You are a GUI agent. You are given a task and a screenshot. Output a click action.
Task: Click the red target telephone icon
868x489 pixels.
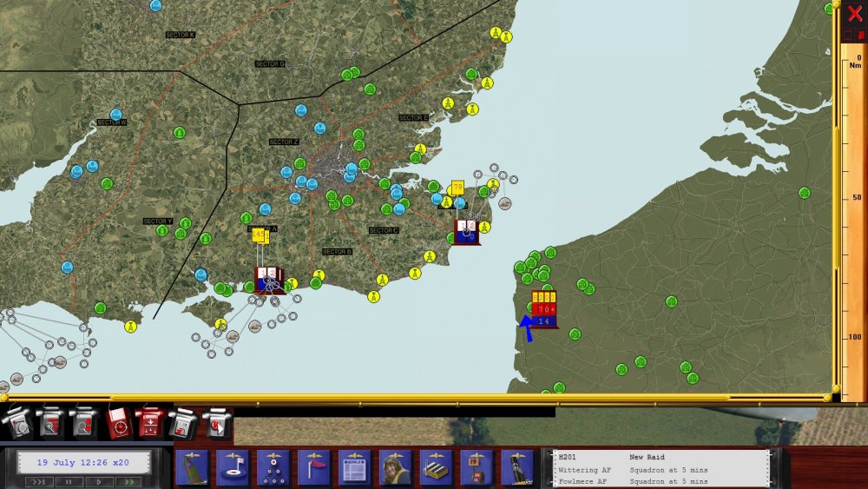point(118,424)
